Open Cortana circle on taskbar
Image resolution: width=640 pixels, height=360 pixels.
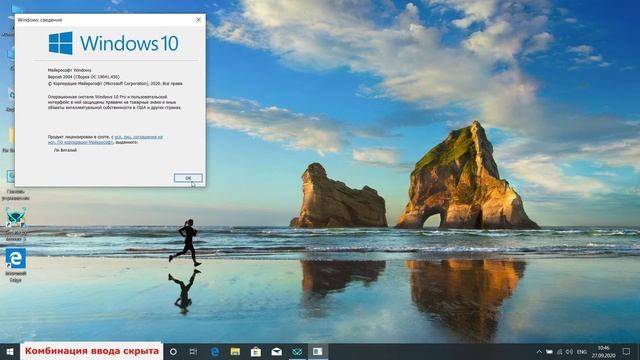click(x=173, y=351)
